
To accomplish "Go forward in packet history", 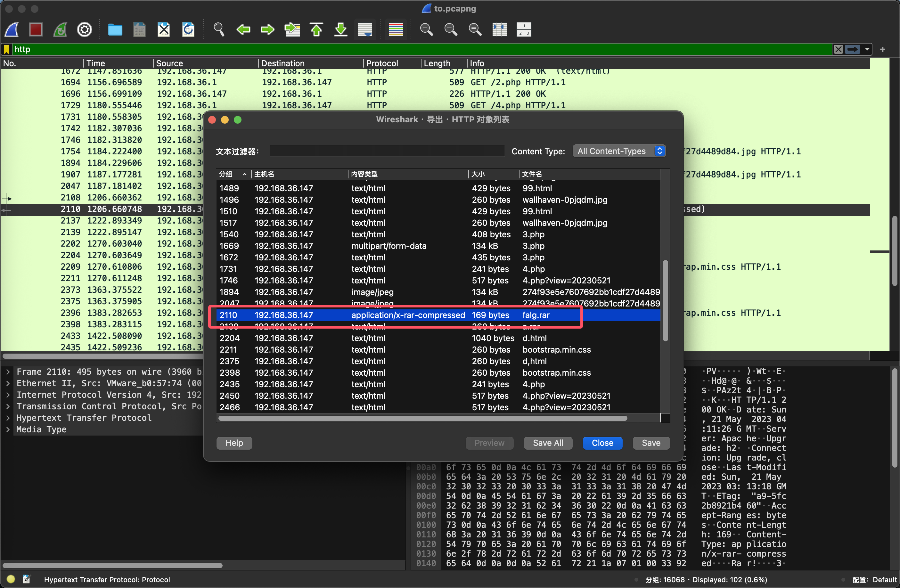I will tap(267, 29).
